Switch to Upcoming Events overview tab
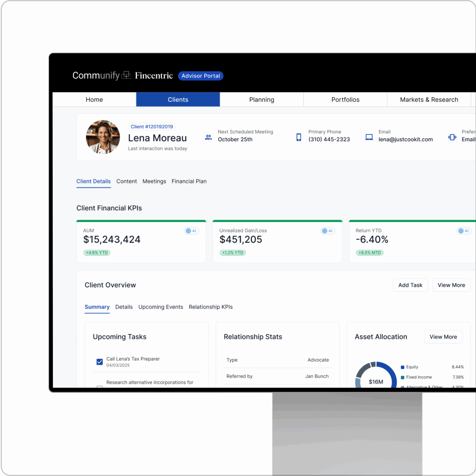 coord(161,307)
